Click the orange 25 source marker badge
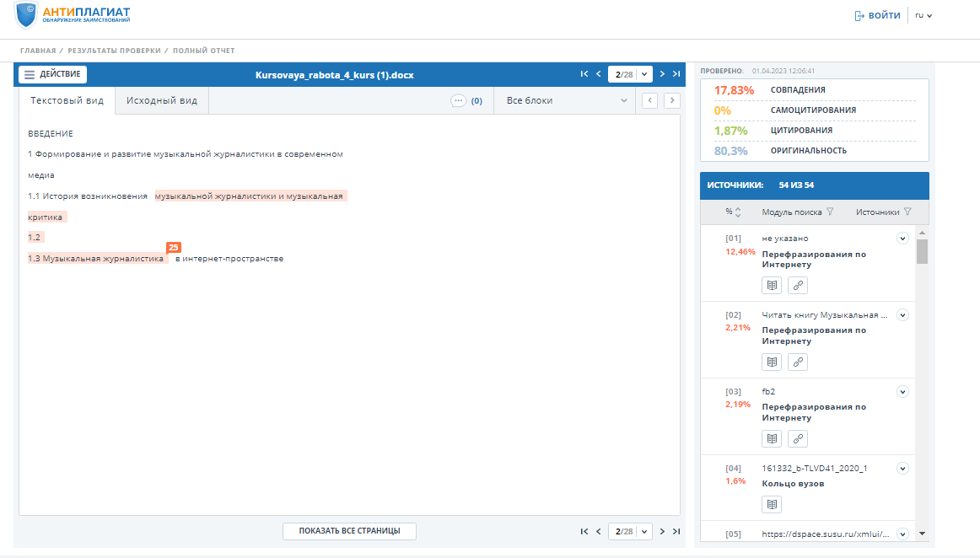Viewport: 980px width, 558px height. click(x=174, y=248)
